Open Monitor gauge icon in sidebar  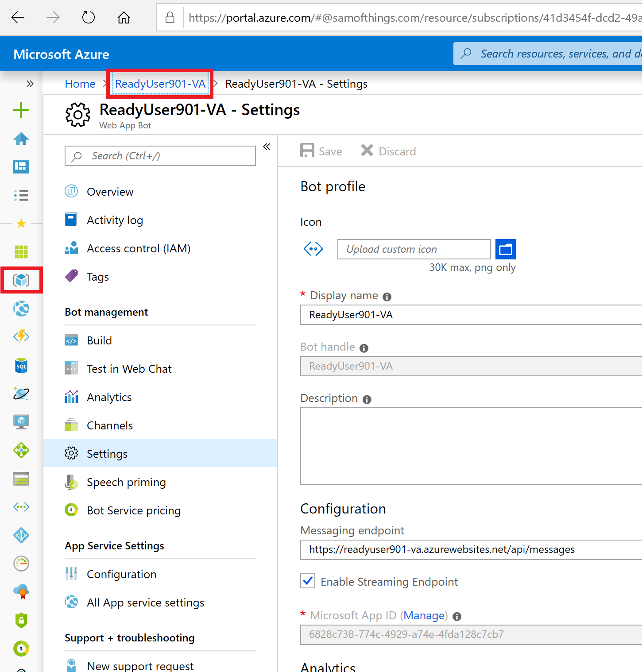pos(21,564)
